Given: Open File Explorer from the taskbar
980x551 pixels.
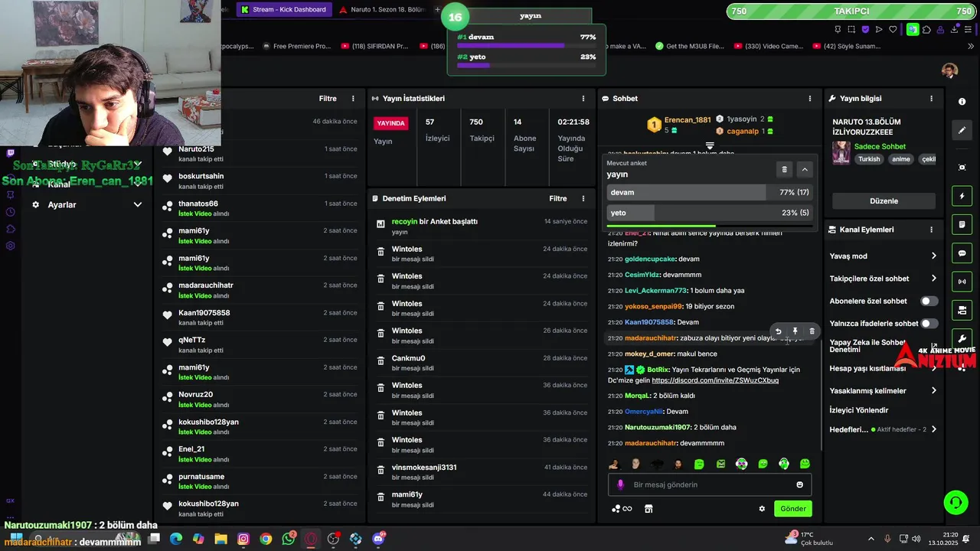Looking at the screenshot, I should [x=220, y=539].
